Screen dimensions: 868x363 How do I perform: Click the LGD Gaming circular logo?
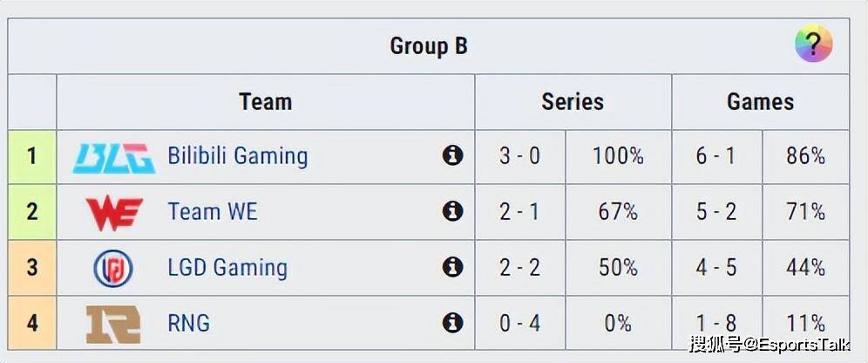tap(113, 268)
